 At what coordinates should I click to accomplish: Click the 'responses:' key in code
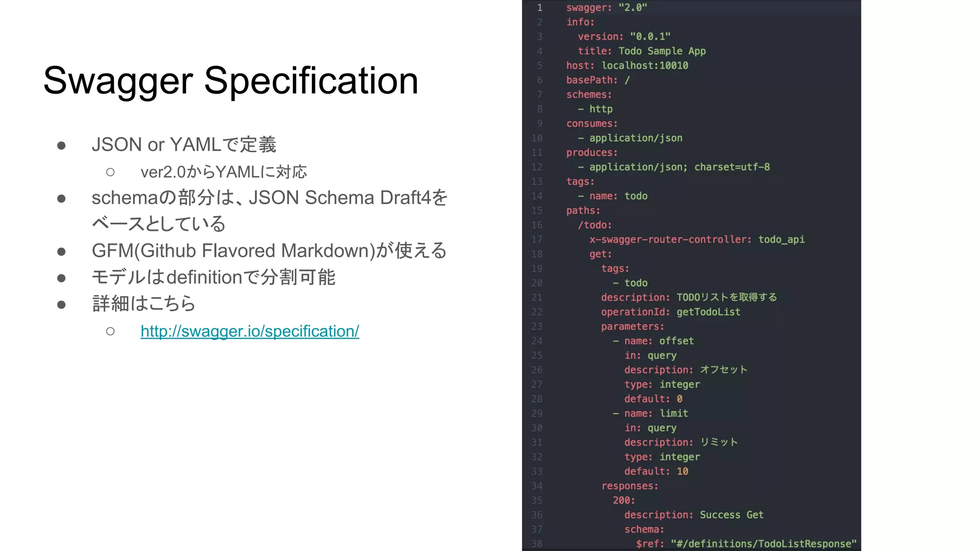[x=630, y=486]
